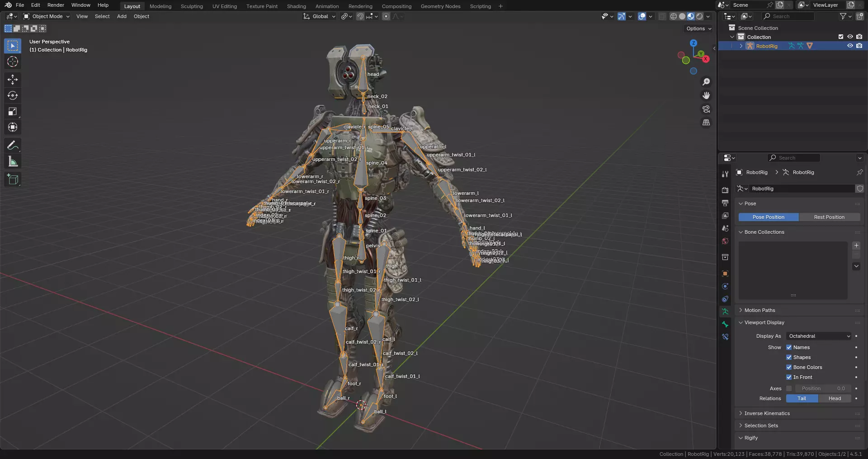Viewport: 868px width, 459px height.
Task: Collapse the Pose panel
Action: coord(741,203)
